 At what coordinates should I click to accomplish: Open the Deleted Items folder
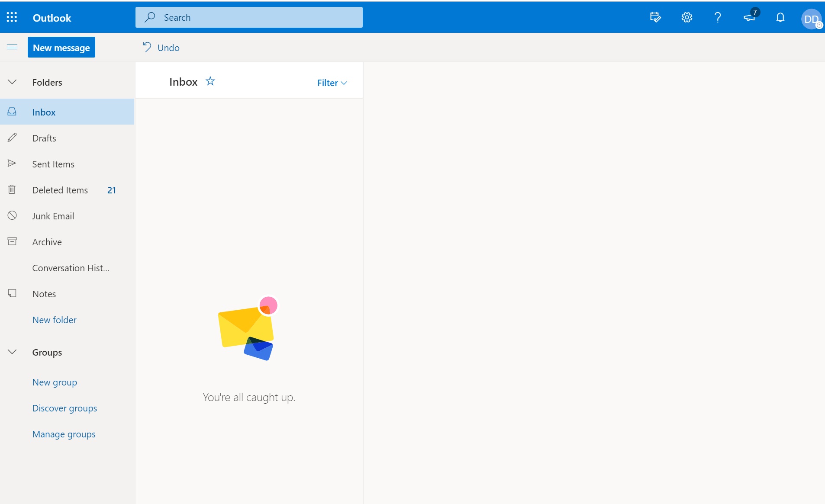click(x=60, y=190)
